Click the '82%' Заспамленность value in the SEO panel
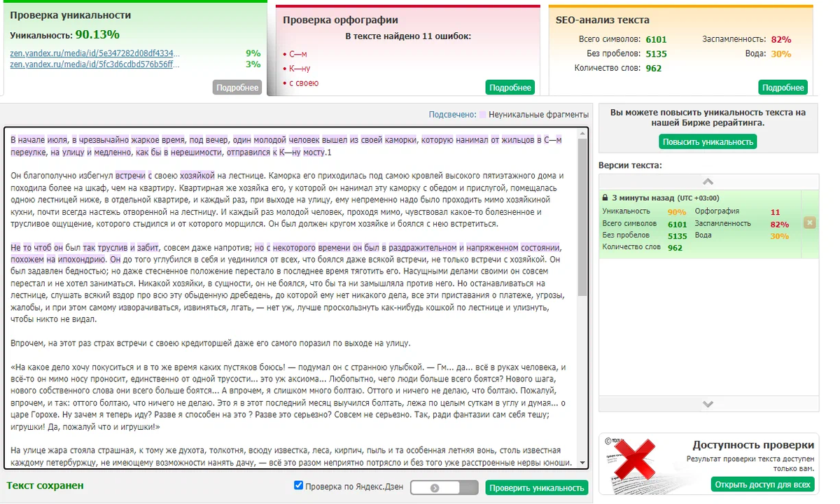Image resolution: width=840 pixels, height=504 pixels. coord(780,40)
